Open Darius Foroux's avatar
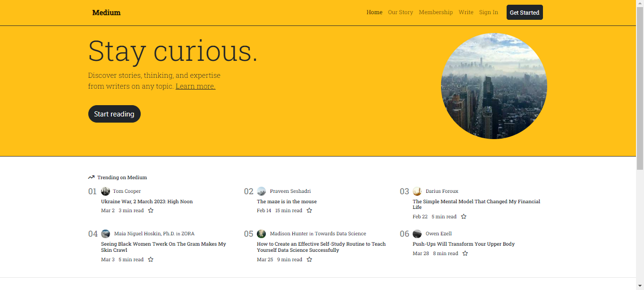644x290 pixels. pos(417,191)
